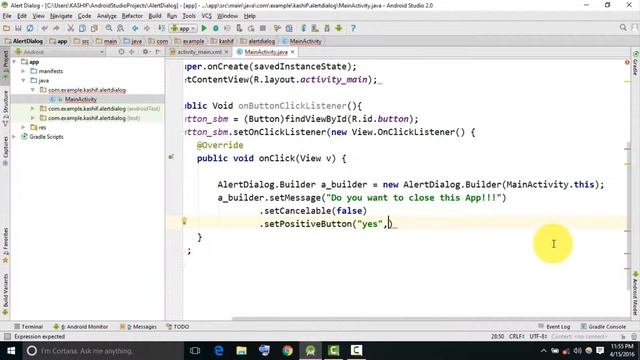Viewport: 640px width, 360px height.
Task: Open the VCS menu
Action: 207,16
